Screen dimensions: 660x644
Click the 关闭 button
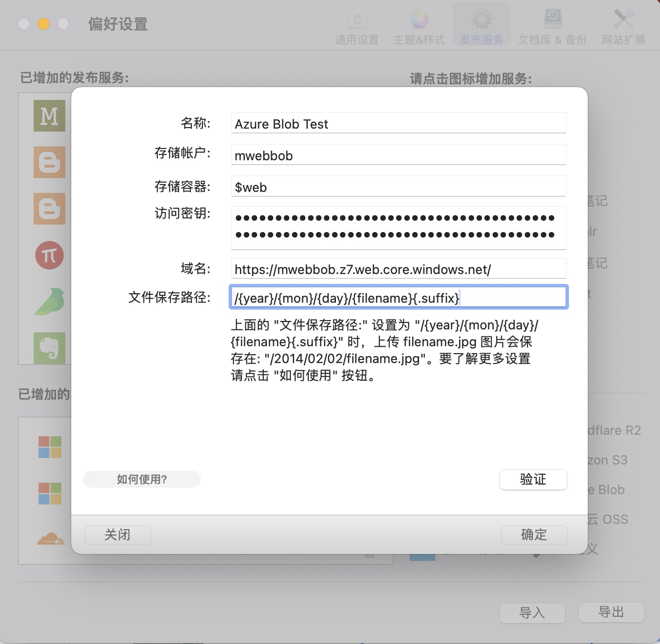[118, 535]
